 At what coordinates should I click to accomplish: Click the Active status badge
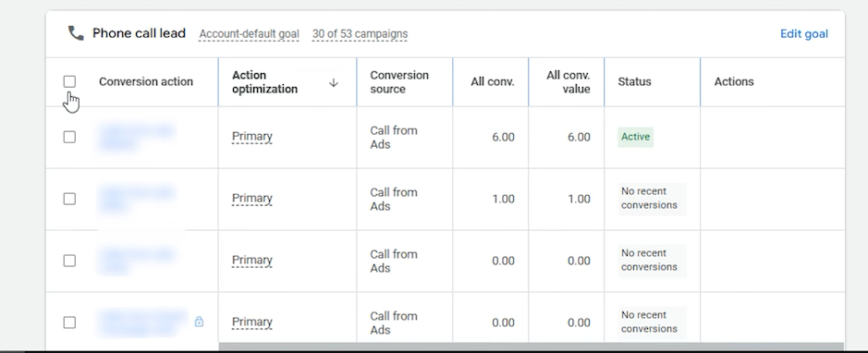point(635,137)
